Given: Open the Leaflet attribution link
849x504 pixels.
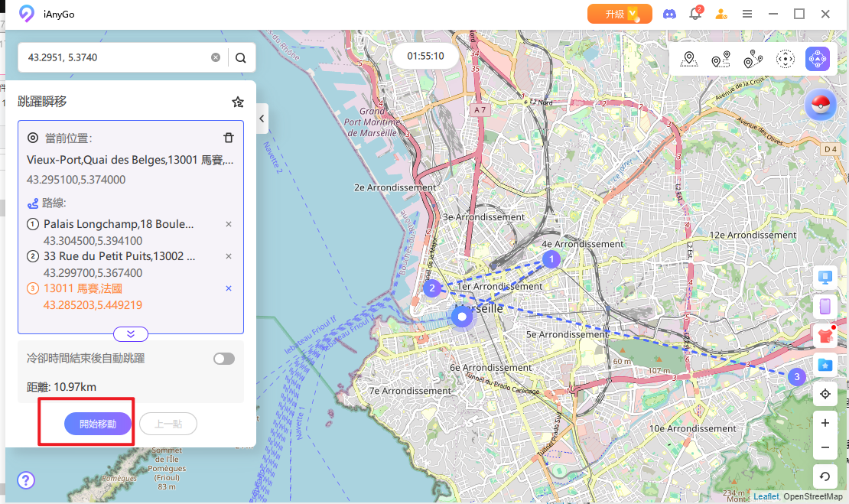Looking at the screenshot, I should point(766,496).
